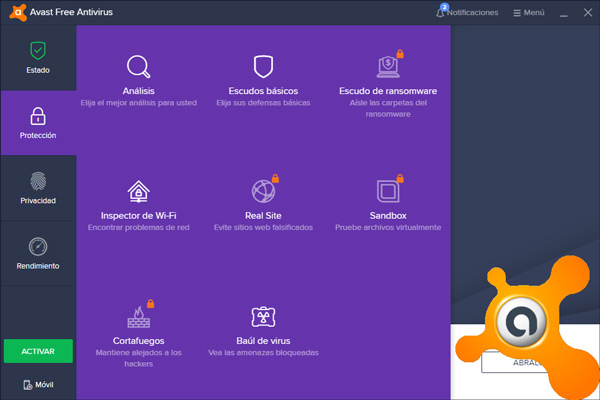
Task: Click the Móvil phone icon
Action: 28,385
